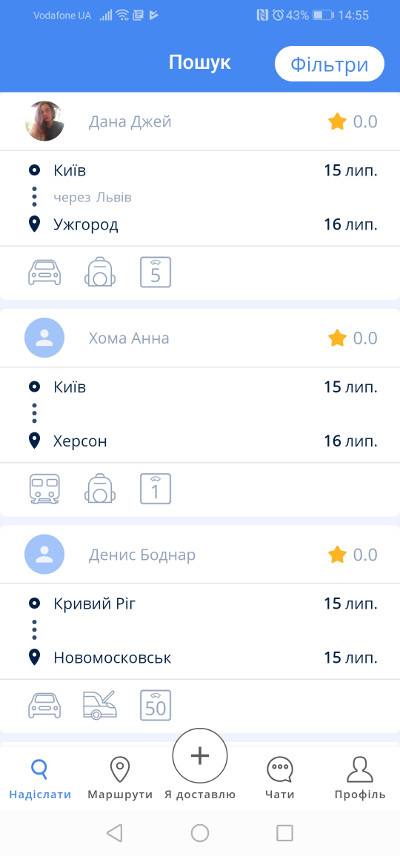Select the 1 kg weight icon
The width and height of the screenshot is (400, 856).
click(156, 489)
